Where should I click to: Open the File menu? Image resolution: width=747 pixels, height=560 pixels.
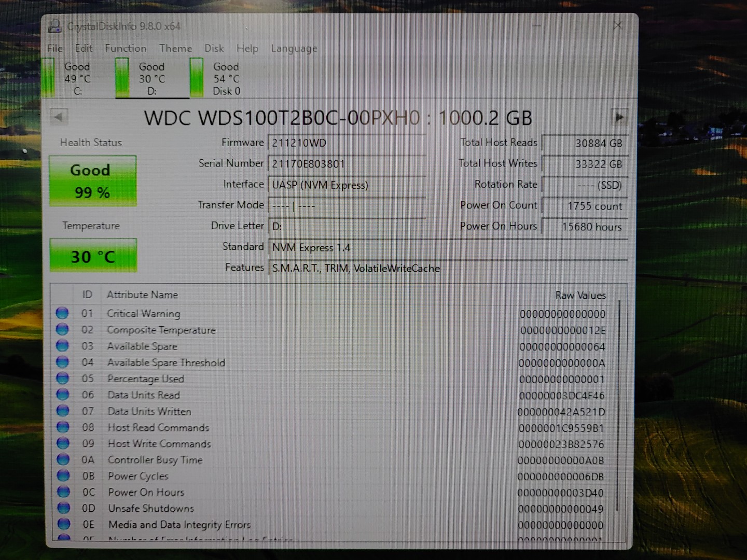click(54, 48)
